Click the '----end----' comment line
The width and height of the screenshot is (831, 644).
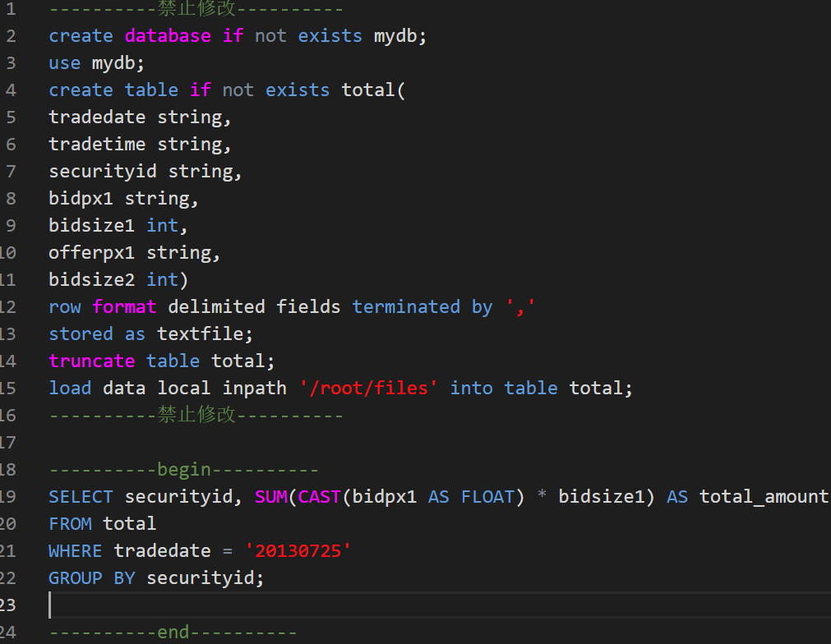173,632
